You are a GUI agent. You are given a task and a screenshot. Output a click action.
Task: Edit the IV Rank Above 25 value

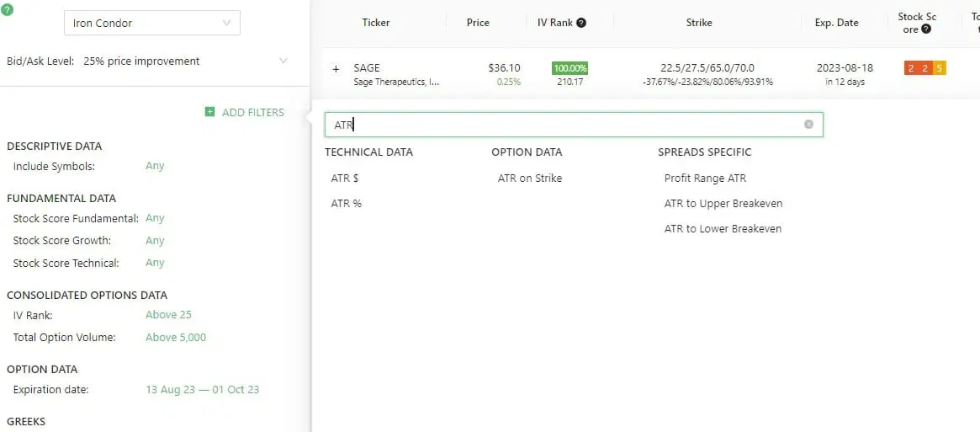[x=168, y=314]
